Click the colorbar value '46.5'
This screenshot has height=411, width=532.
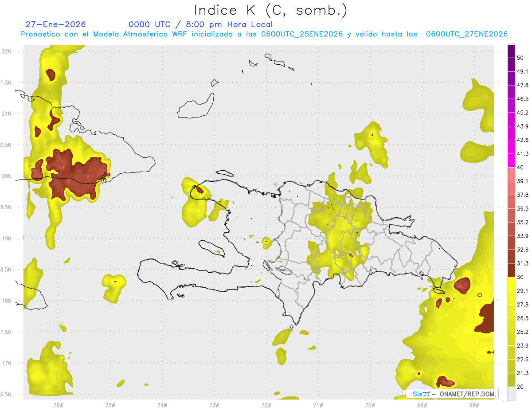pos(523,99)
